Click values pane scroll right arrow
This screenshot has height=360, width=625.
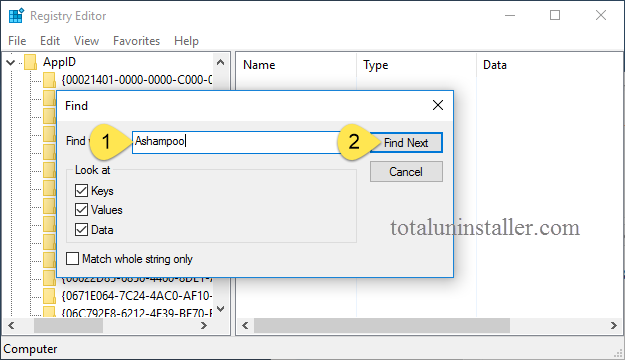pos(613,325)
